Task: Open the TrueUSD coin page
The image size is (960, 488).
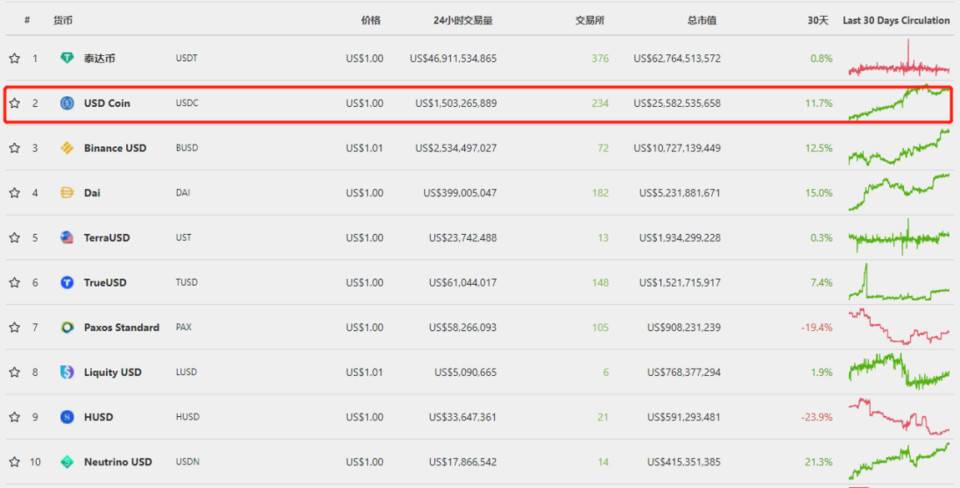Action: 105,282
